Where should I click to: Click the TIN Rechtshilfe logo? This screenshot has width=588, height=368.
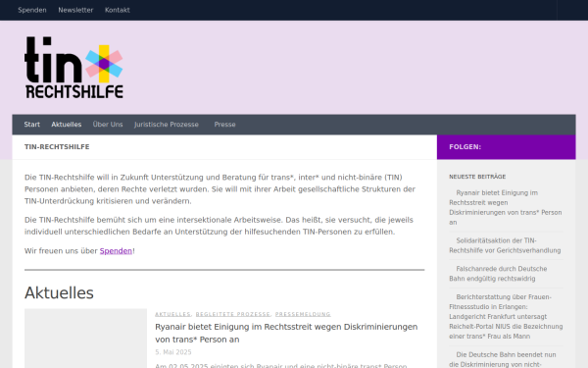pos(73,68)
